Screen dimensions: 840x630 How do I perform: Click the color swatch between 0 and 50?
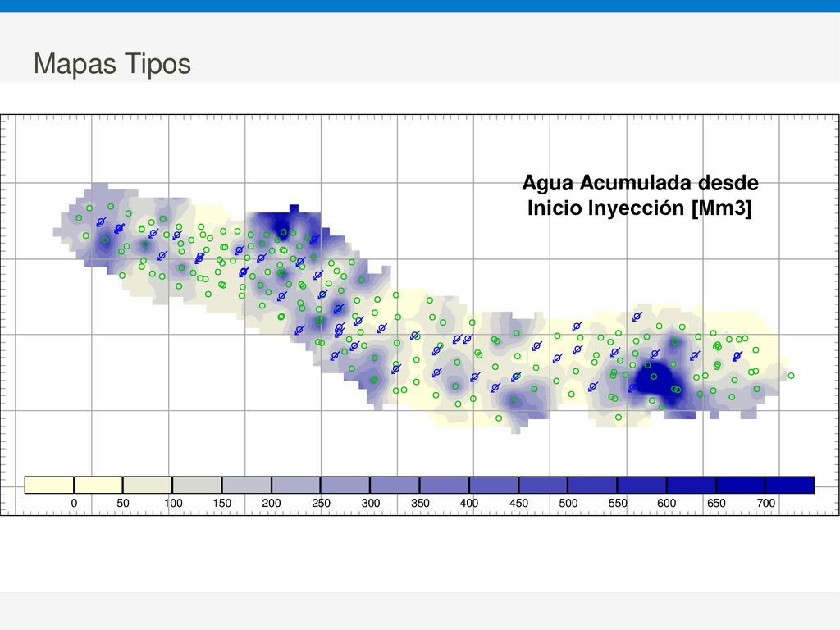point(98,485)
